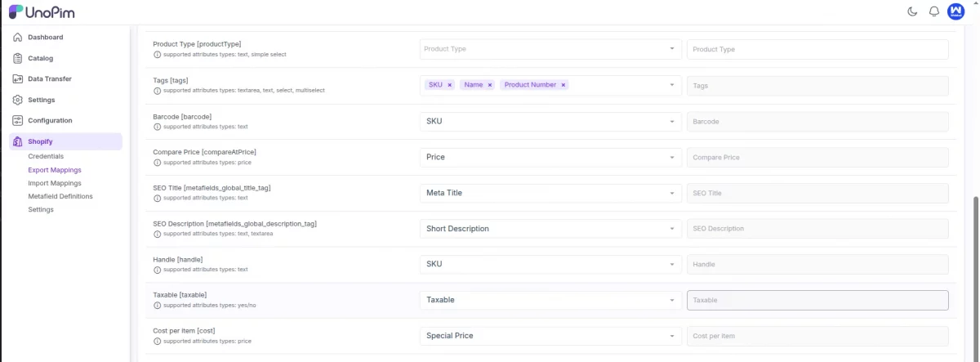This screenshot has height=362, width=980.
Task: Click 'SEO Title [metafields_global_title_tag]' label
Action: click(212, 188)
